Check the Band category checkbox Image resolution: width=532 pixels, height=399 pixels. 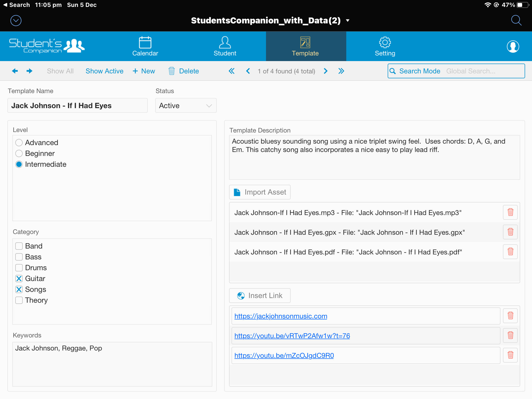[19, 246]
